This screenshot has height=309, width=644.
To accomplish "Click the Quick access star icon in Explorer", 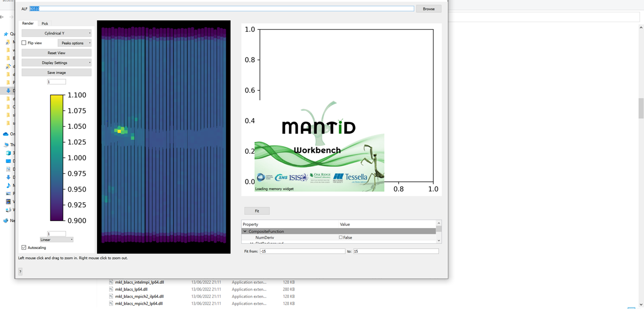I will pos(6,34).
